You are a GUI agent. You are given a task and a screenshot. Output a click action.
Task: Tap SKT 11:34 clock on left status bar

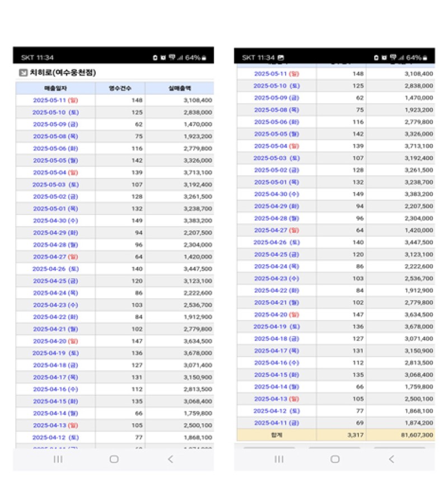click(x=38, y=58)
